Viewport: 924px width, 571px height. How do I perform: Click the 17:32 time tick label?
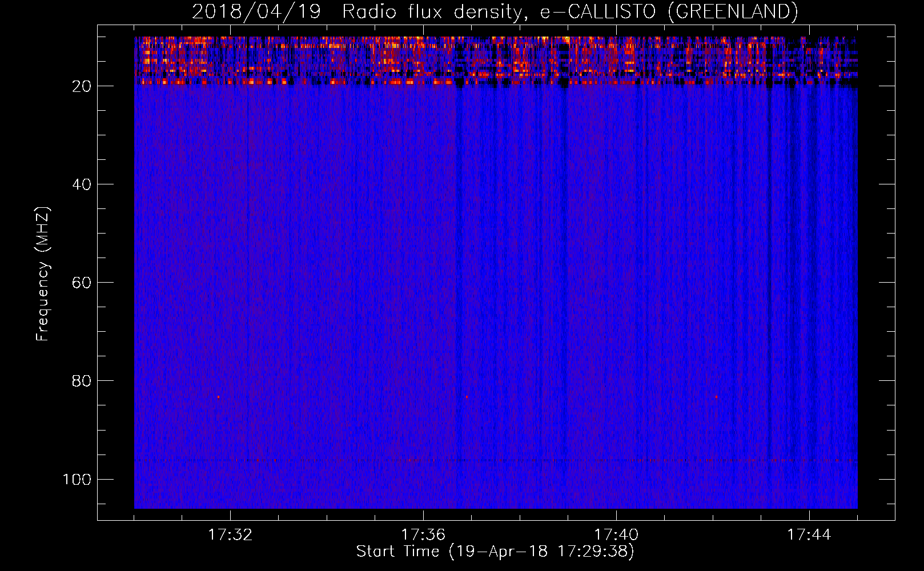point(230,535)
